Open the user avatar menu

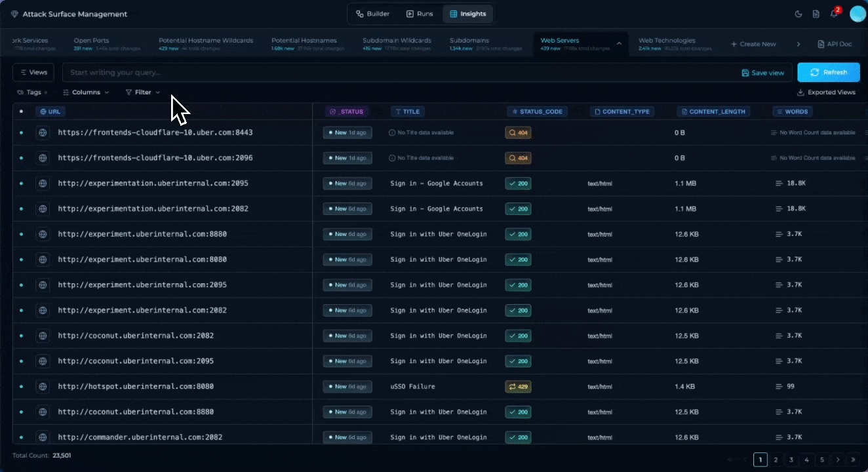tap(858, 14)
